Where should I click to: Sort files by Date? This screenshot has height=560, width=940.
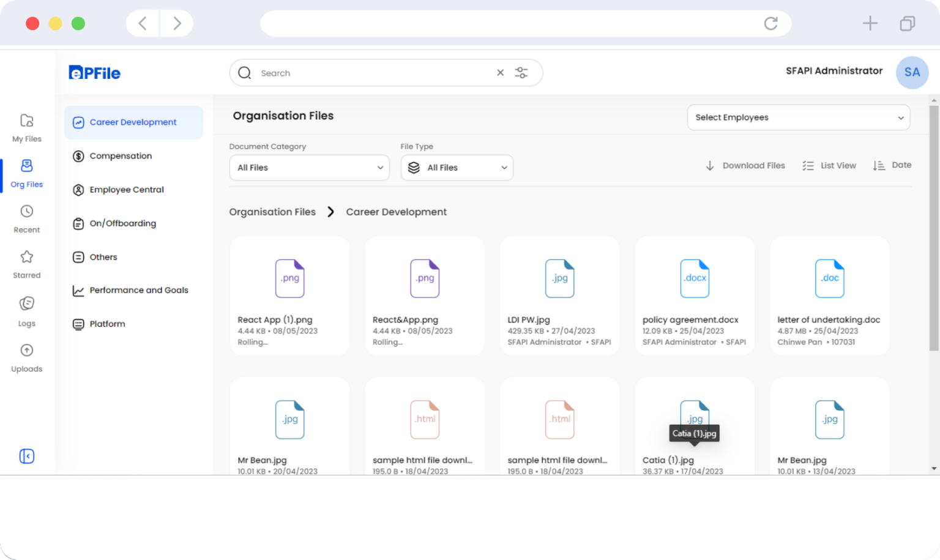[x=892, y=165]
